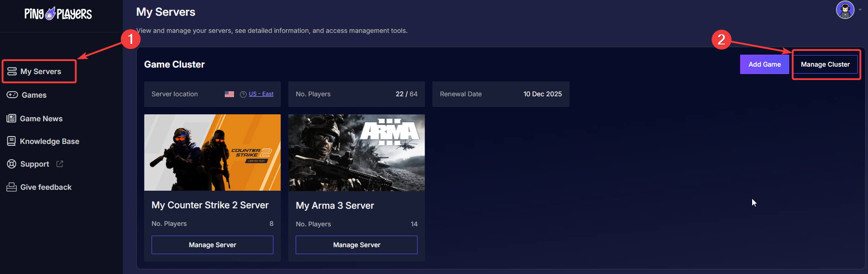
Task: Select the My Counter Strike 2 Server title
Action: tap(210, 205)
